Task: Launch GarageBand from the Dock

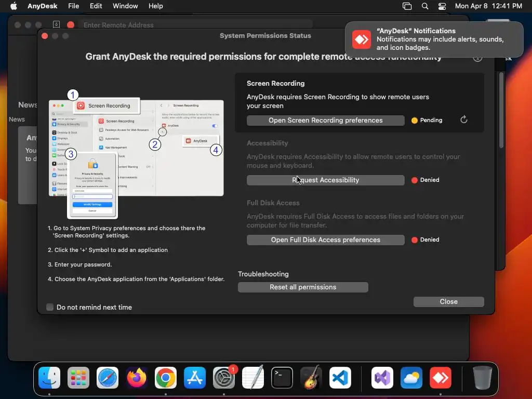Action: (x=311, y=377)
